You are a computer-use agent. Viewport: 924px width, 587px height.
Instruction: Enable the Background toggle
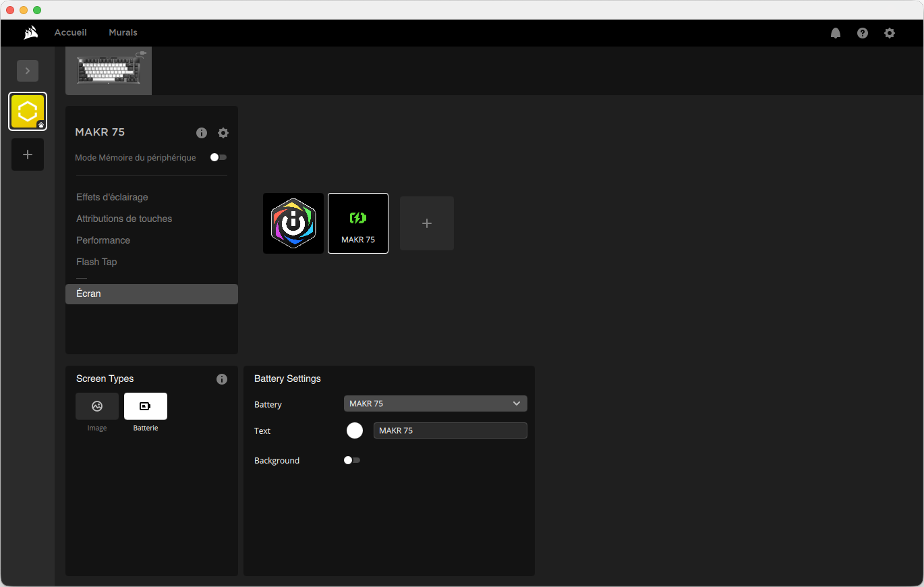(x=351, y=460)
